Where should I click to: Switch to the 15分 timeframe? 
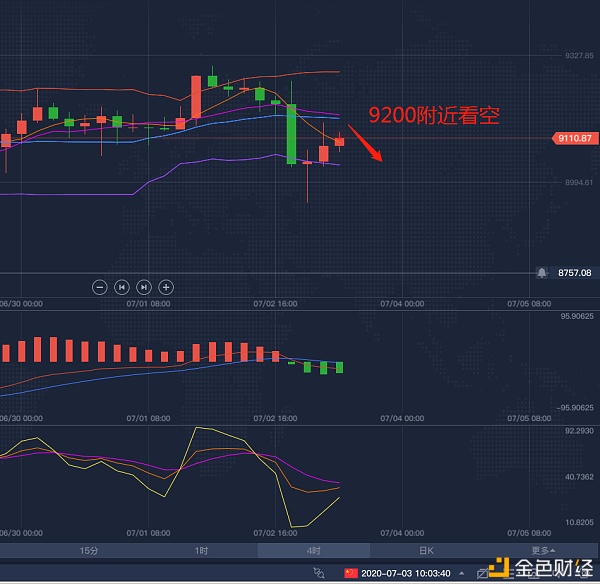click(x=89, y=551)
